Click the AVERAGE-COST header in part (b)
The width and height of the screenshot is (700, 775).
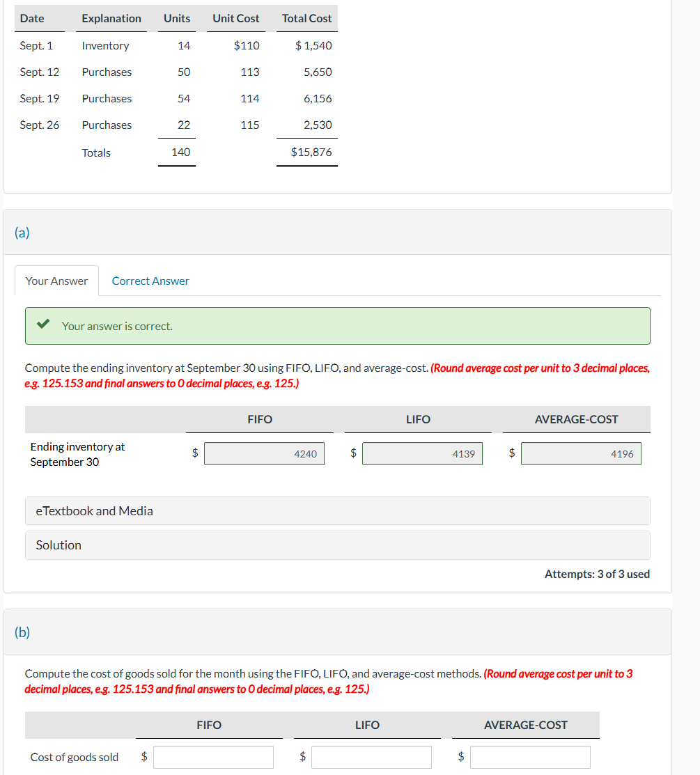point(525,725)
